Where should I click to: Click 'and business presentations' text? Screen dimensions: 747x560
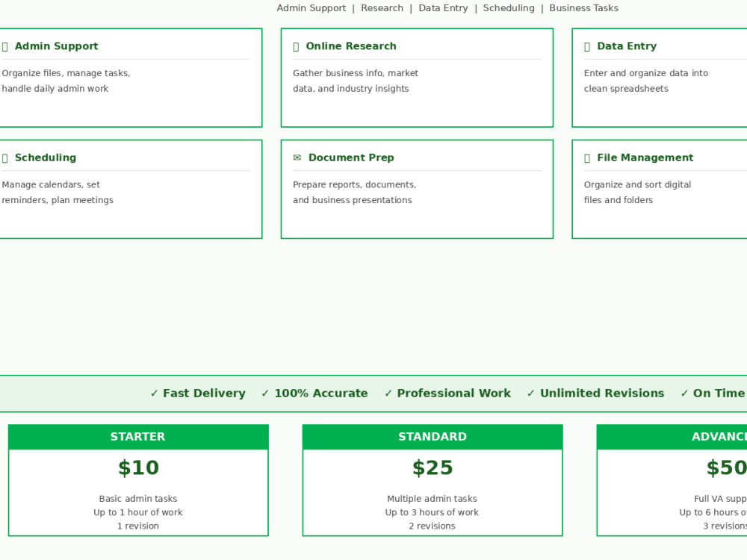point(353,200)
